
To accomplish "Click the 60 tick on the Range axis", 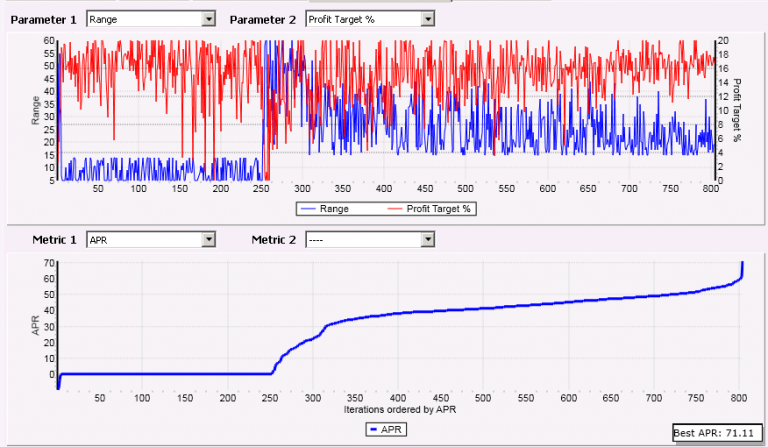I will pos(48,41).
